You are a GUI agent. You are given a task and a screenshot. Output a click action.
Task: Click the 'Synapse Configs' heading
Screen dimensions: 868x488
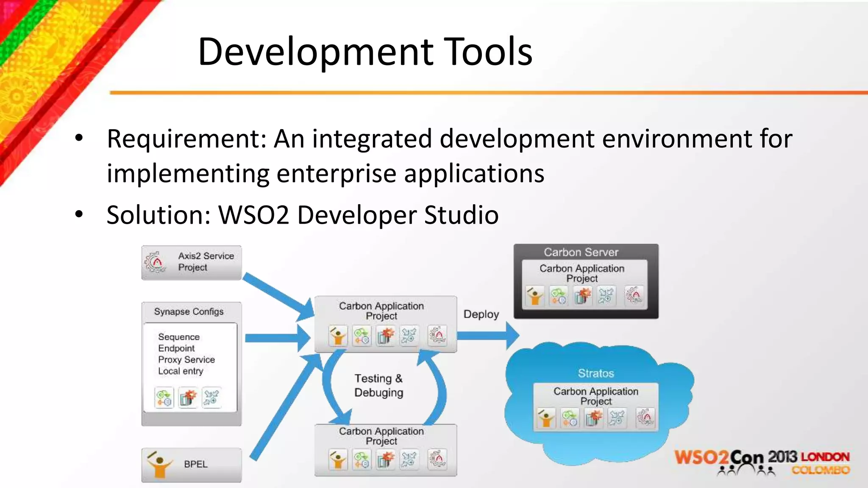(x=189, y=311)
